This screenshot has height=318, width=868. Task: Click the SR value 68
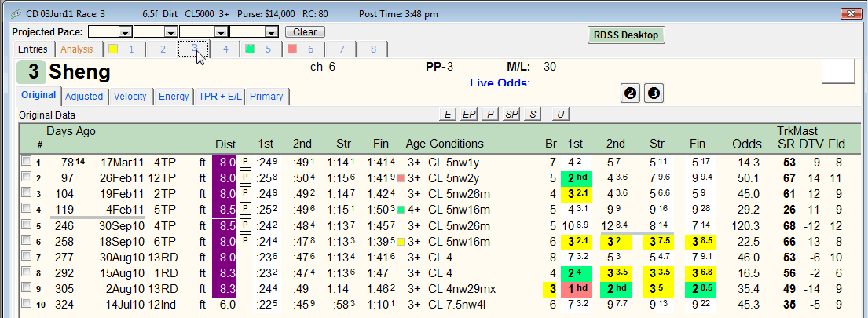point(789,225)
